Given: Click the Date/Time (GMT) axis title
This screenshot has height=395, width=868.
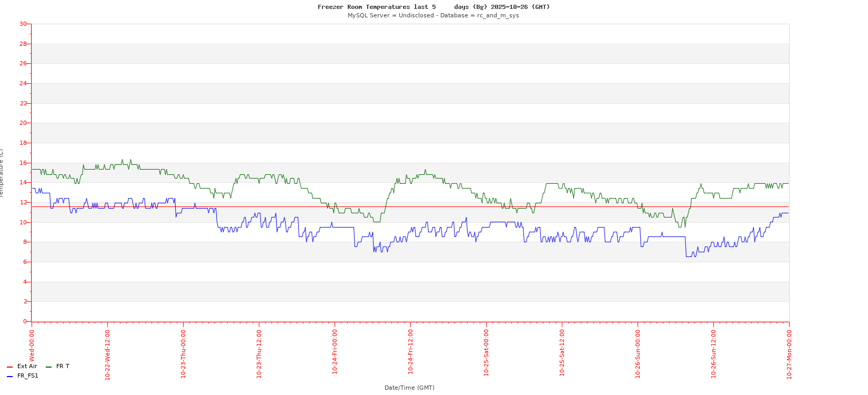Looking at the screenshot, I should [409, 388].
